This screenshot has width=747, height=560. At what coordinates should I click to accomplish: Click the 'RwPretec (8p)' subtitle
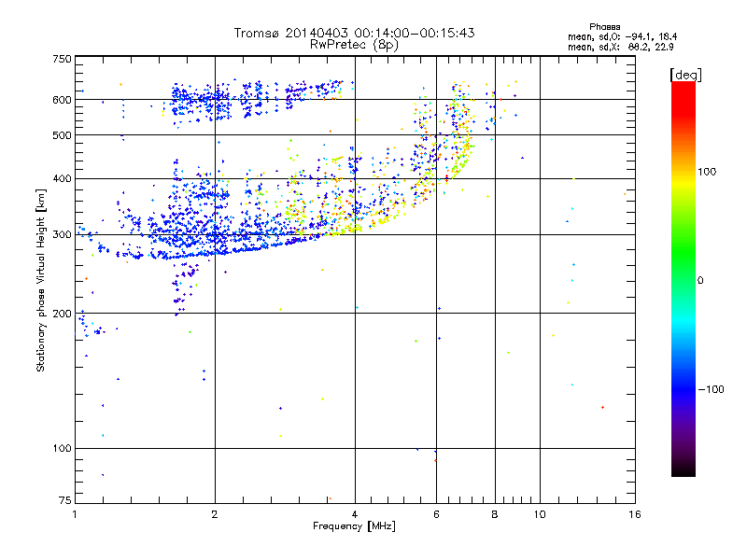coord(354,45)
